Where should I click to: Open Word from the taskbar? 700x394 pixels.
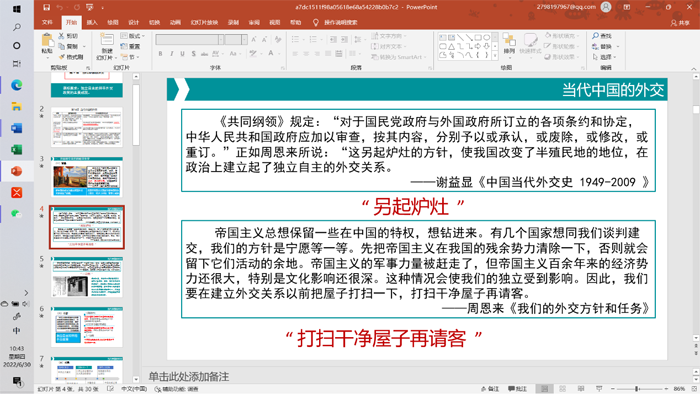pos(17,128)
